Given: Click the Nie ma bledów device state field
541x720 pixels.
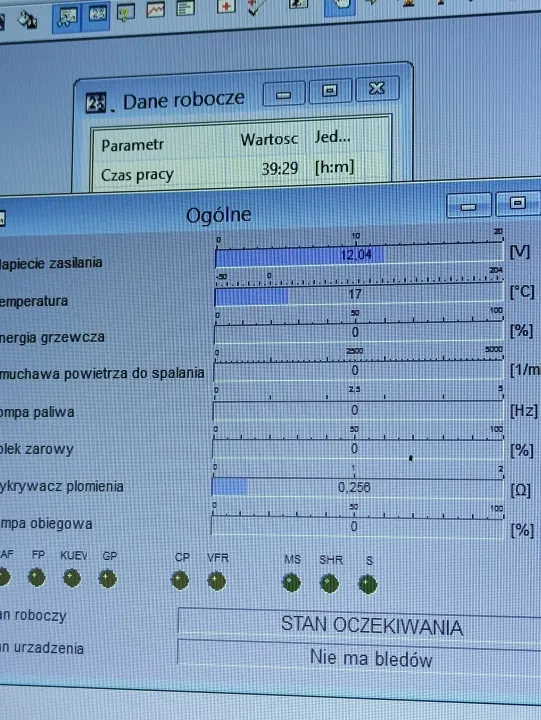Looking at the screenshot, I should (360, 658).
